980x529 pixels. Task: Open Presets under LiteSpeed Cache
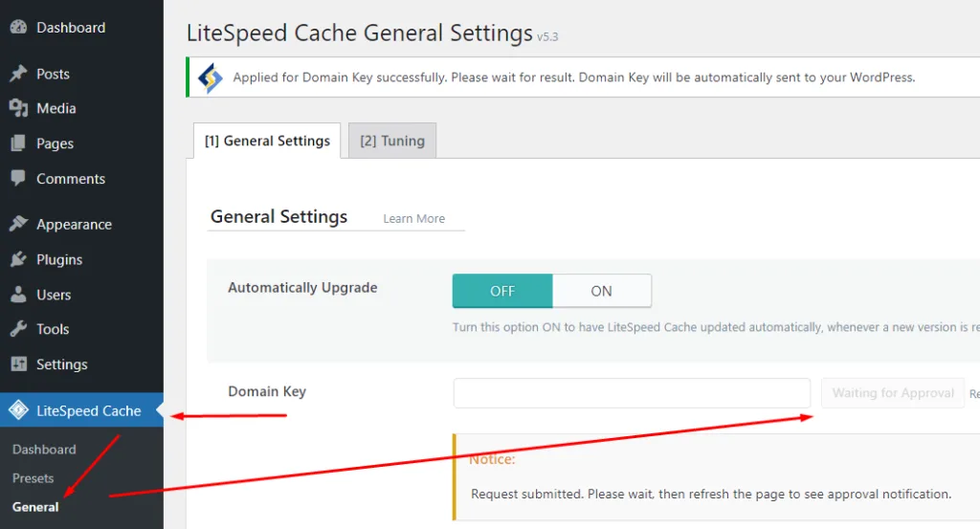[x=33, y=478]
